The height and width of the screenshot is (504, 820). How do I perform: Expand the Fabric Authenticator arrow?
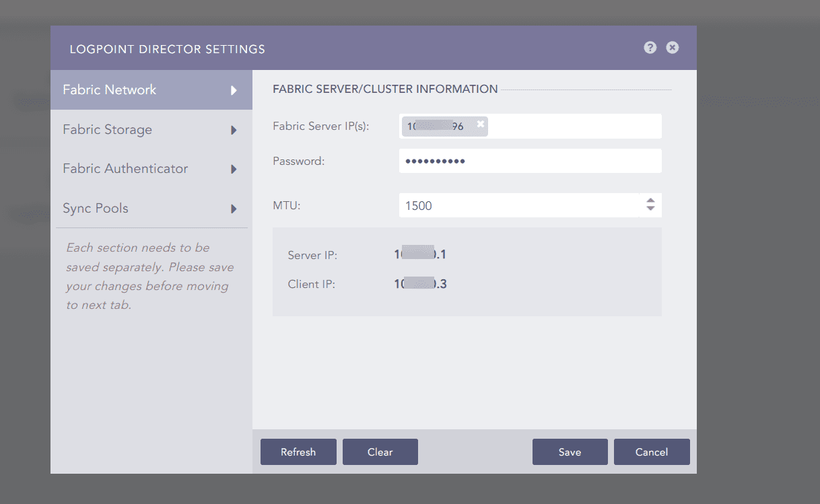pyautogui.click(x=235, y=169)
